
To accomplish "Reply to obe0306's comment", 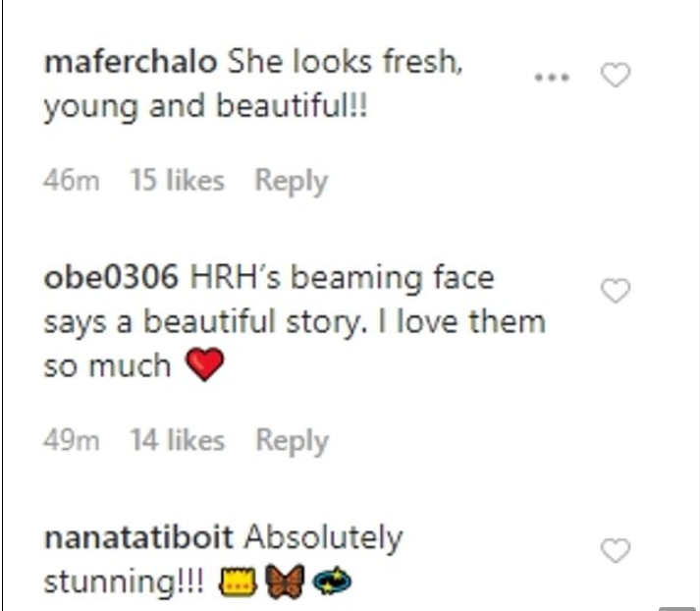I will pos(292,441).
